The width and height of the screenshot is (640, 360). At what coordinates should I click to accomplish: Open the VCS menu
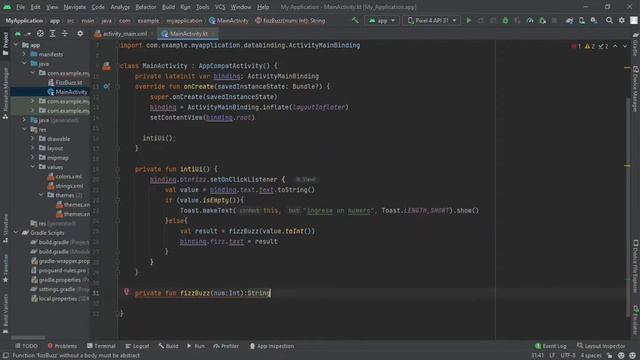[220, 7]
